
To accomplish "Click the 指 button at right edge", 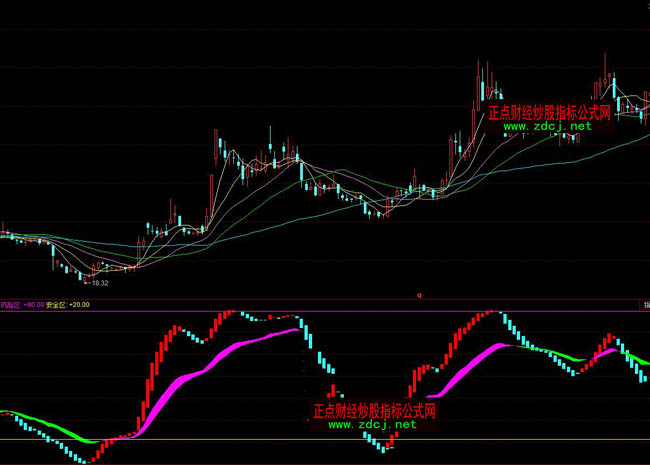I will click(644, 304).
